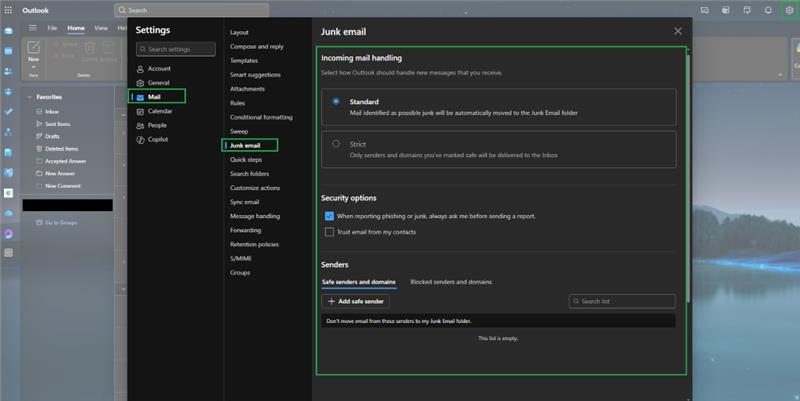800x401 pixels.
Task: Expand the New button dropdown arrow
Action: pyautogui.click(x=33, y=67)
